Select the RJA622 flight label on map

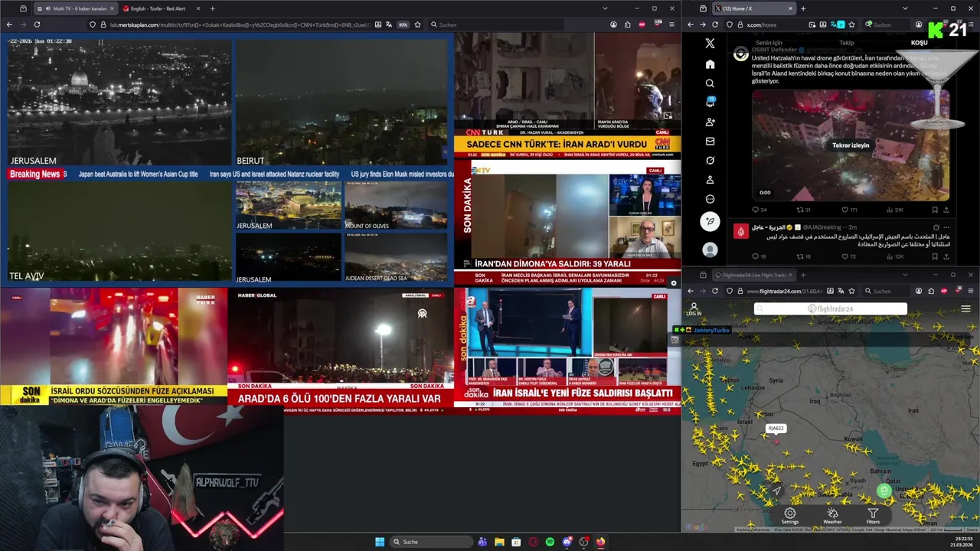tap(776, 429)
